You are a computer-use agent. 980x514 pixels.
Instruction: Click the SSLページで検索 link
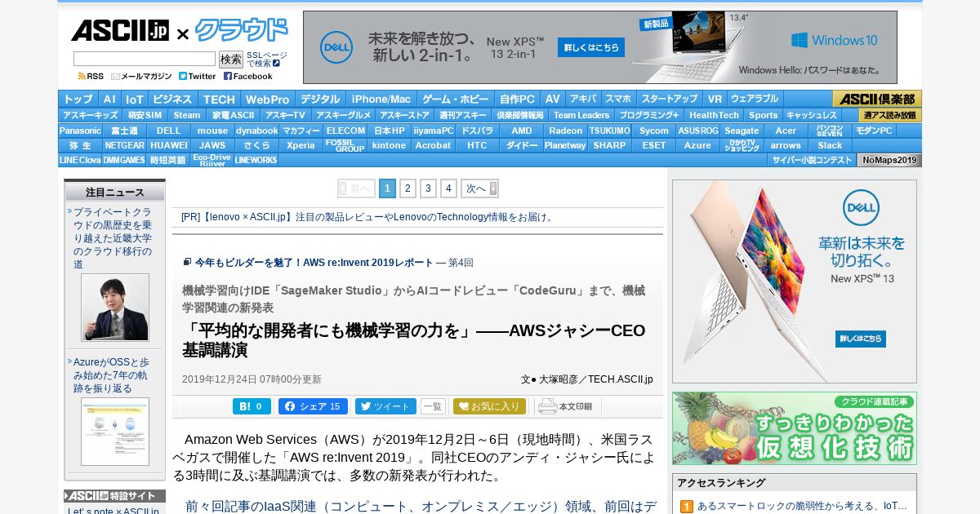[x=267, y=59]
